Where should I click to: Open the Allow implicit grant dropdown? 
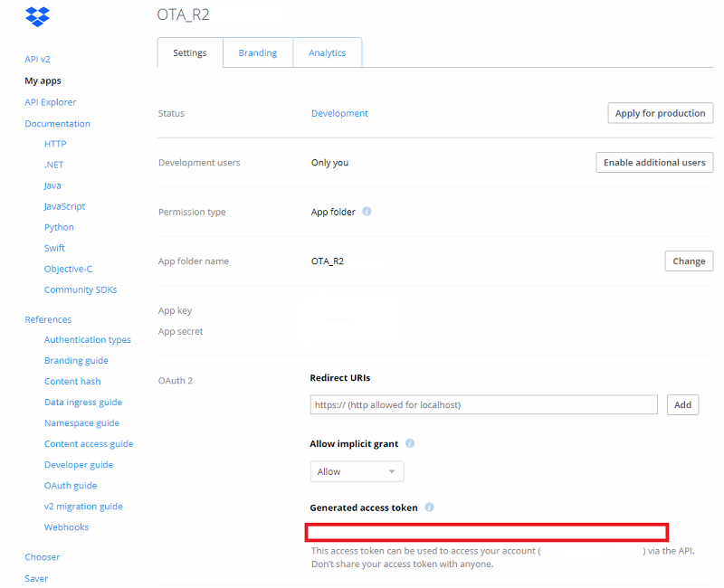tap(357, 471)
